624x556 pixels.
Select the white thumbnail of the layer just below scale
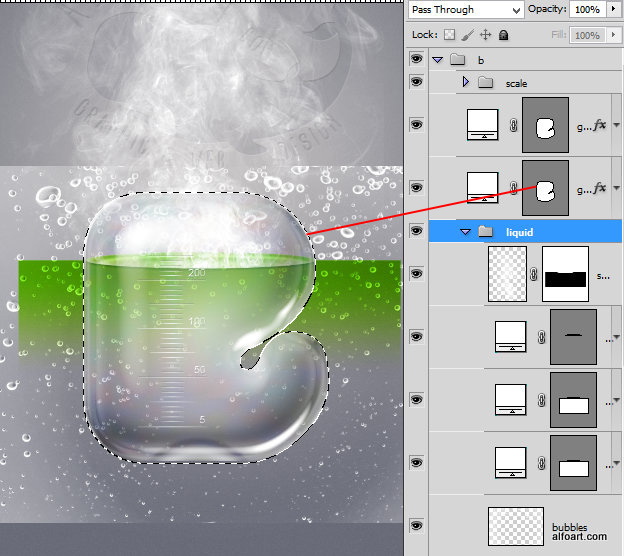(482, 125)
